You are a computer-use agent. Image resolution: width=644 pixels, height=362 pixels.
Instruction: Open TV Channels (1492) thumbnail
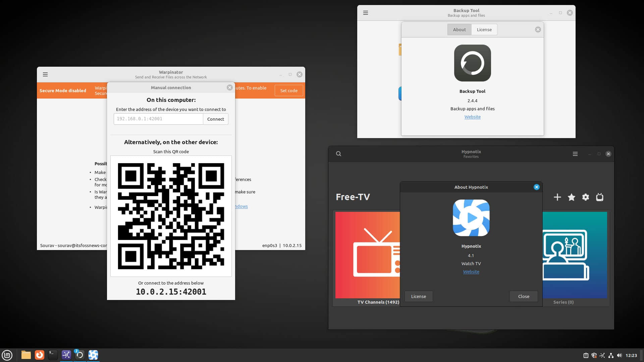pyautogui.click(x=368, y=255)
